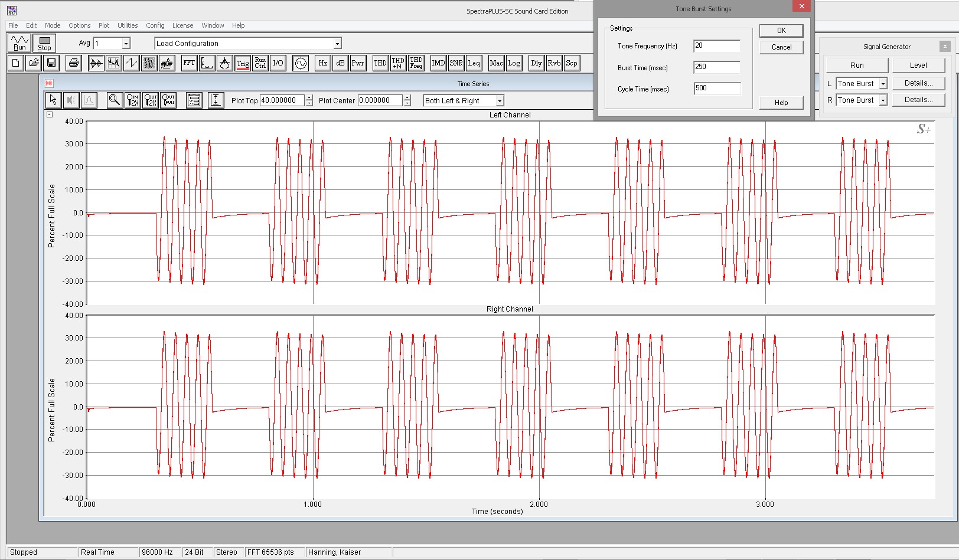The width and height of the screenshot is (959, 560).
Task: Open the File menu
Action: [x=13, y=25]
